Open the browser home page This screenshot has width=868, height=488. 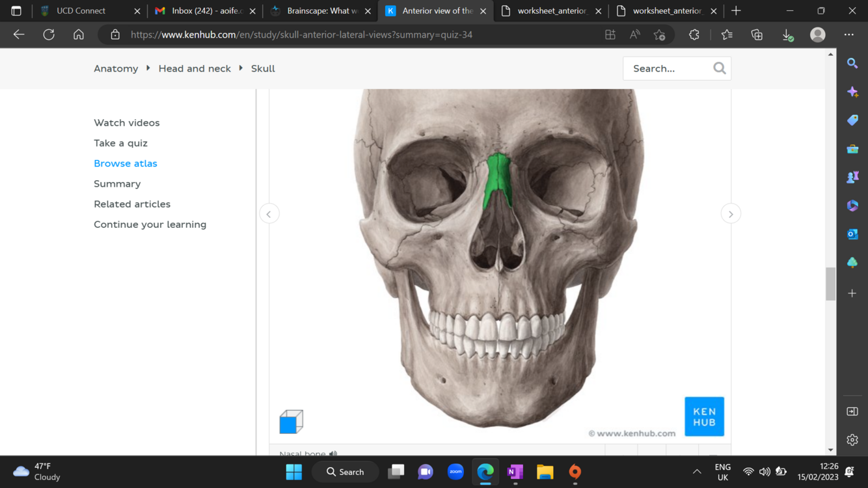(79, 34)
